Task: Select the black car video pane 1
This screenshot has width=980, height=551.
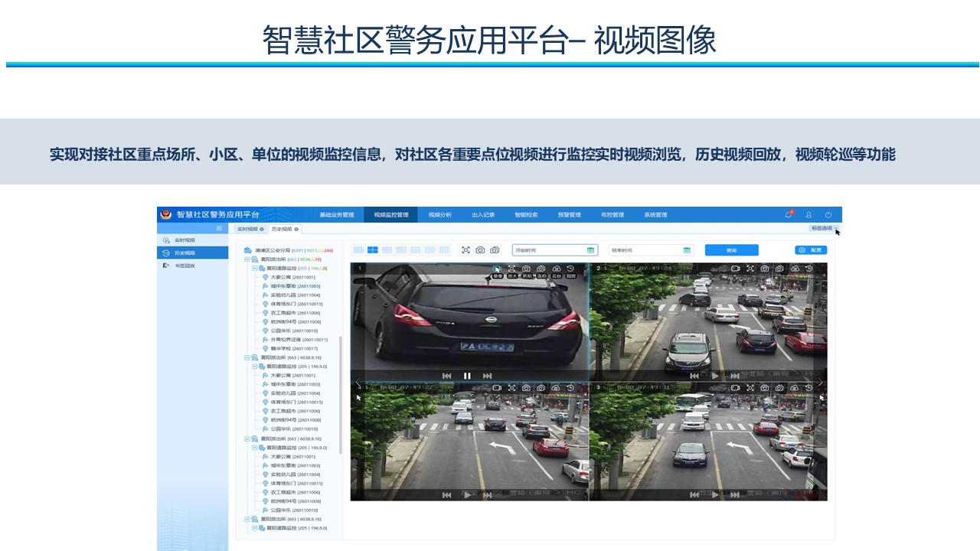Action: click(469, 322)
